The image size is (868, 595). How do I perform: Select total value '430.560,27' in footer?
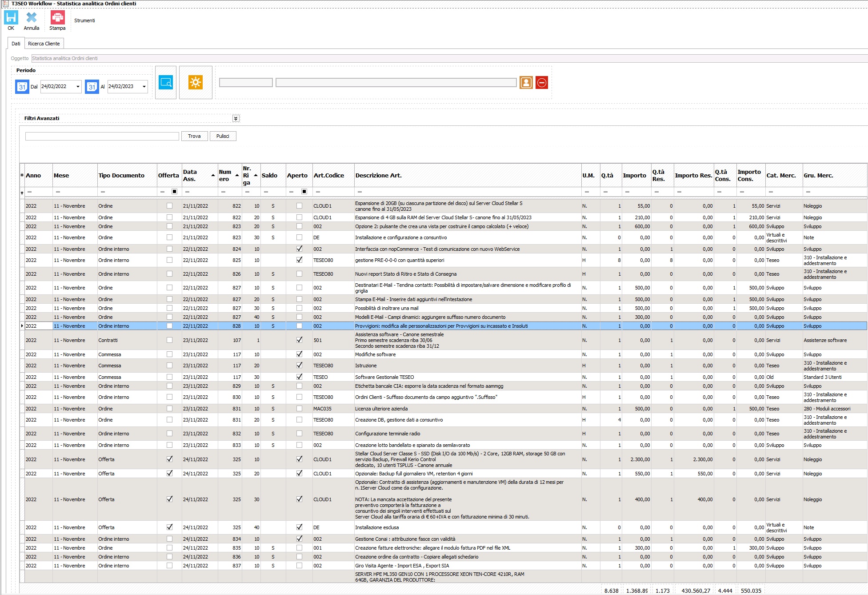click(x=696, y=591)
